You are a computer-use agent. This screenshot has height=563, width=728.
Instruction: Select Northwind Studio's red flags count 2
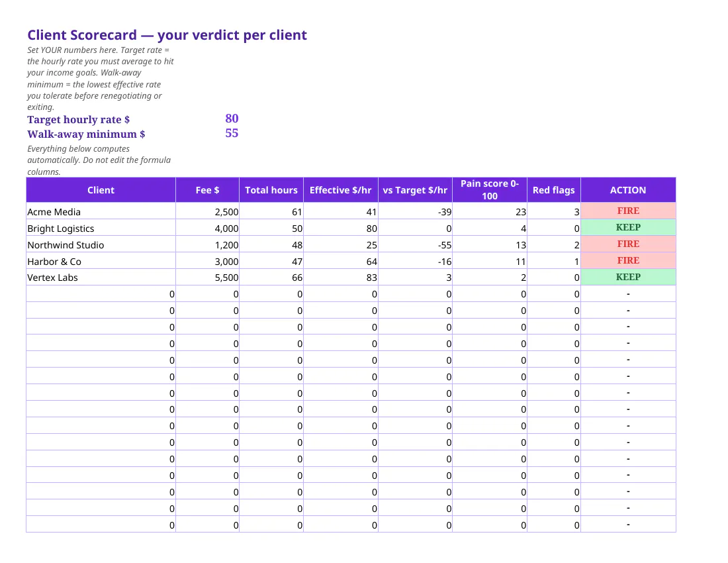pyautogui.click(x=554, y=245)
